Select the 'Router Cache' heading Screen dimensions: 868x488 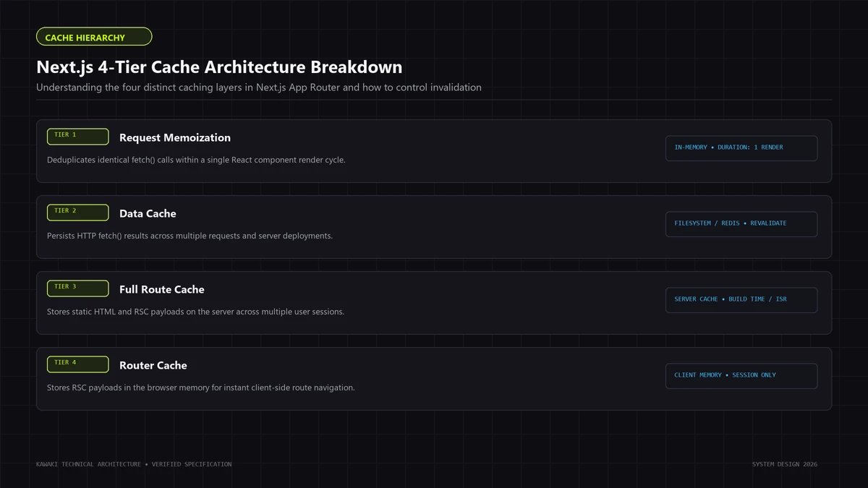tap(153, 365)
